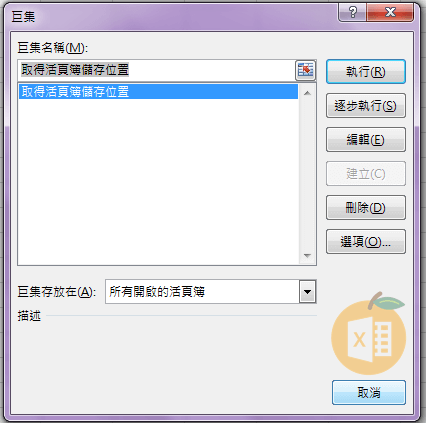Screen dimensions: 426x423
Task: Select 取得活頁簿儲存位置 in the macro list
Action: pyautogui.click(x=158, y=92)
